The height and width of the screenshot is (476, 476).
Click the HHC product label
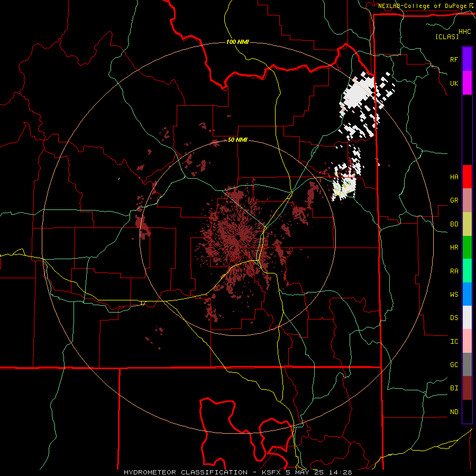click(465, 32)
